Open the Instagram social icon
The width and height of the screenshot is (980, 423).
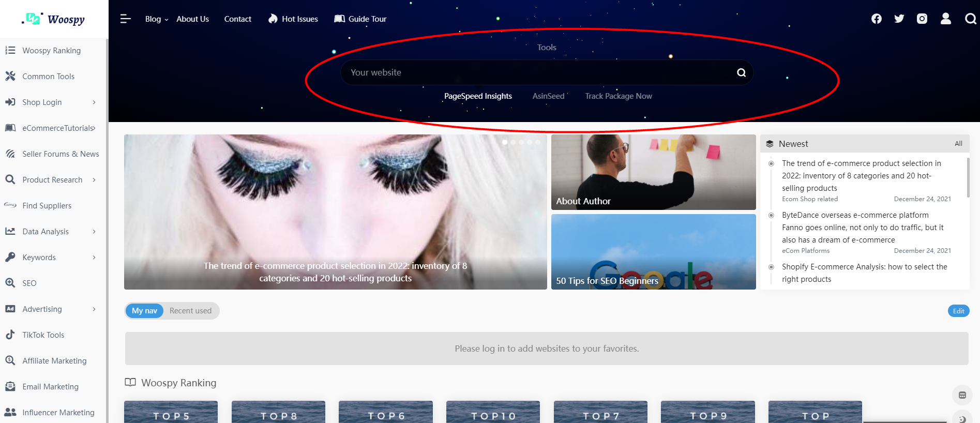click(x=922, y=19)
